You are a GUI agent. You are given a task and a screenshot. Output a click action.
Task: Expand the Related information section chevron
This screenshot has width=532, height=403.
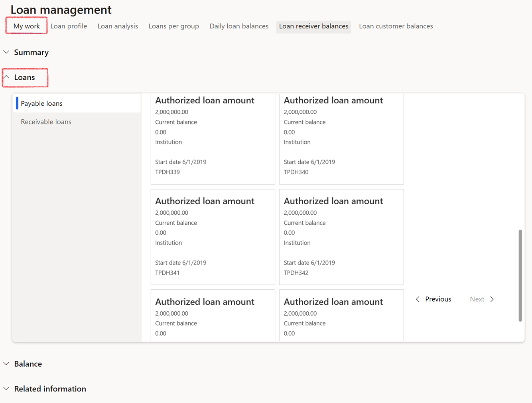pos(6,389)
